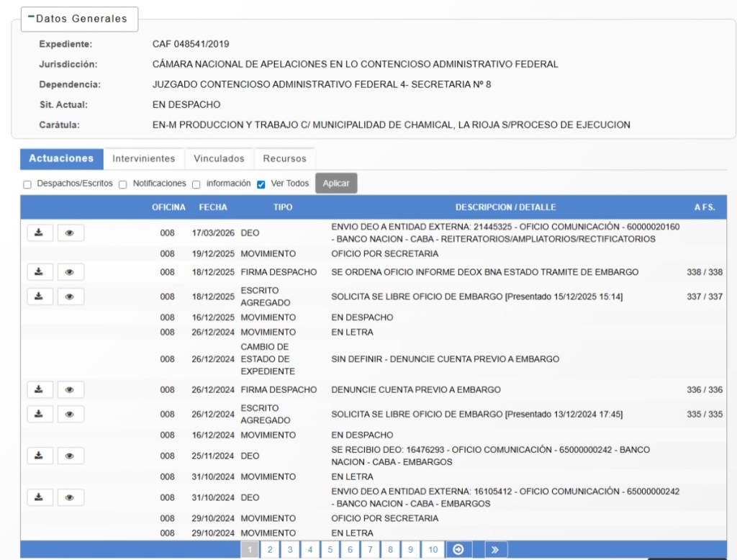
Task: Go to page 6
Action: point(351,549)
